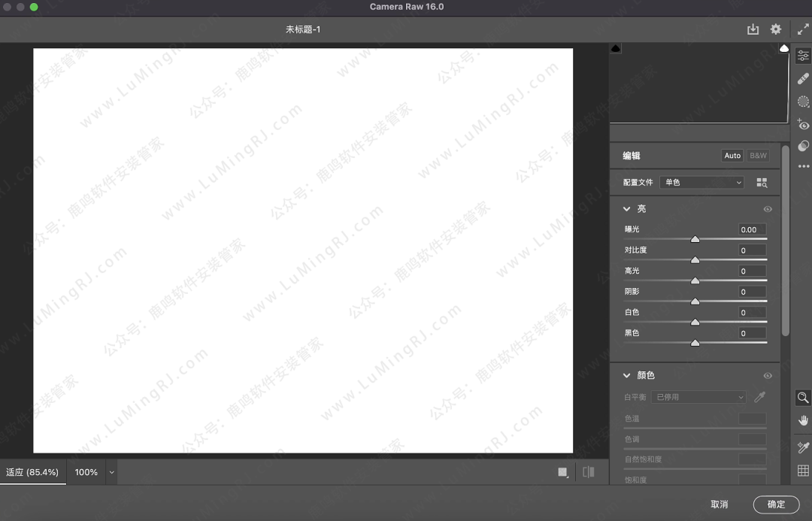The width and height of the screenshot is (812, 521).
Task: Toggle visibility of the 亮 panel adjustments
Action: click(768, 209)
